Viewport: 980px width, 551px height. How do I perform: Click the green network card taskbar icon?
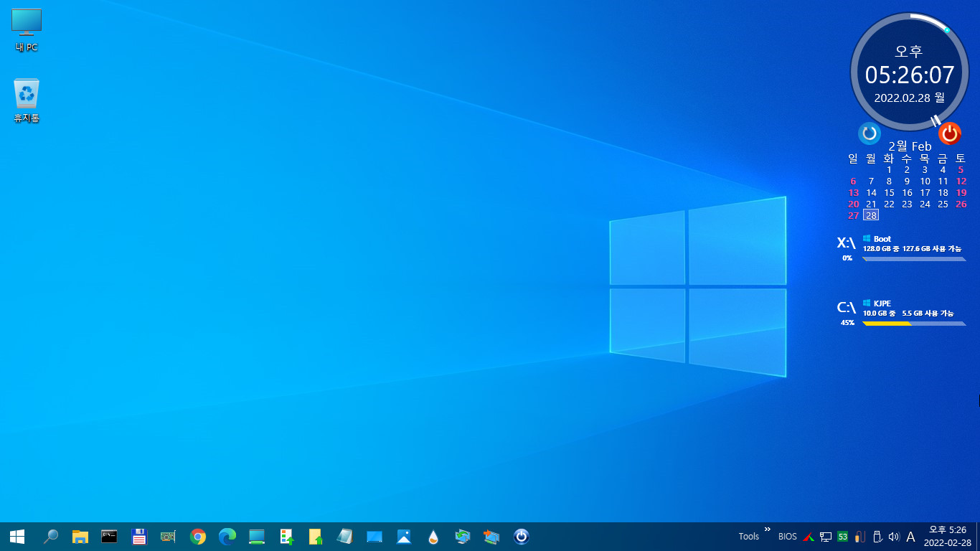pos(169,536)
